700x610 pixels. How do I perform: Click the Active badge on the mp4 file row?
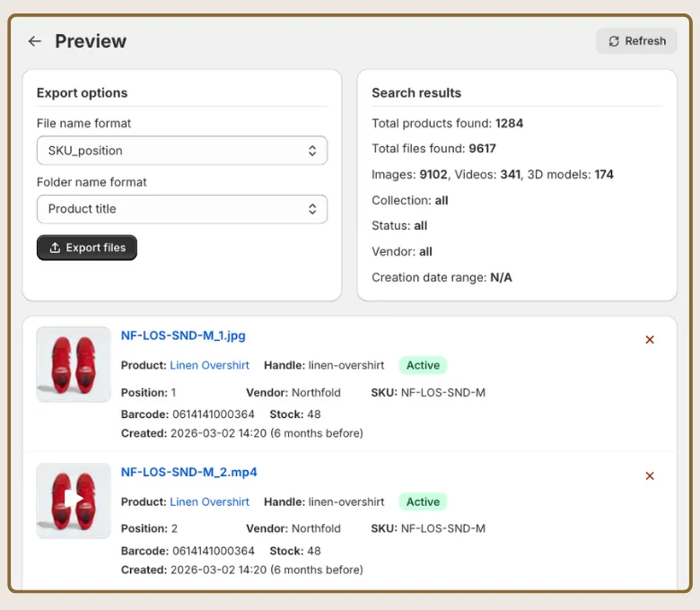[x=423, y=501]
